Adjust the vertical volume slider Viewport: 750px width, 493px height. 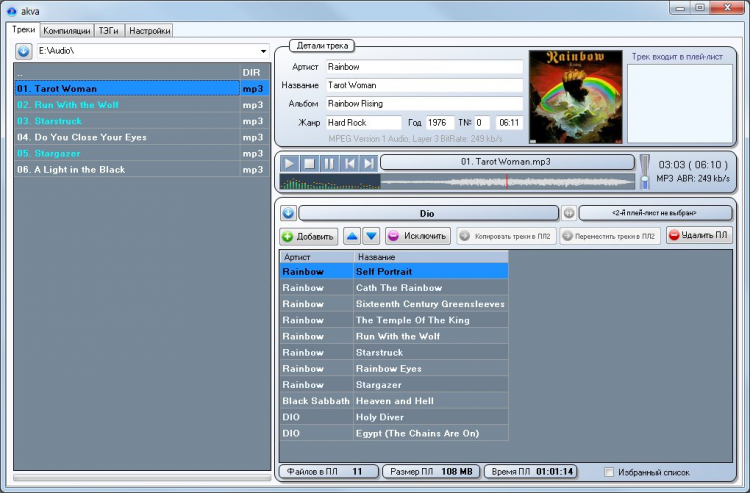point(645,172)
